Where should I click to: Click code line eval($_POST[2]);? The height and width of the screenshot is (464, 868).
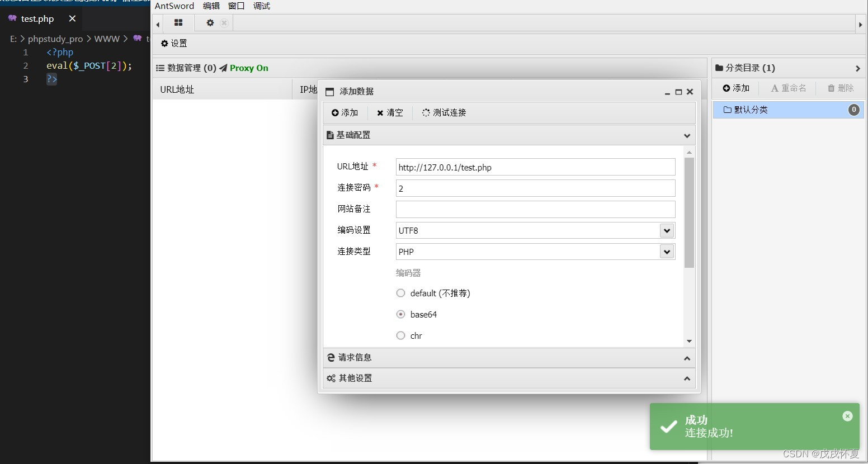(89, 66)
